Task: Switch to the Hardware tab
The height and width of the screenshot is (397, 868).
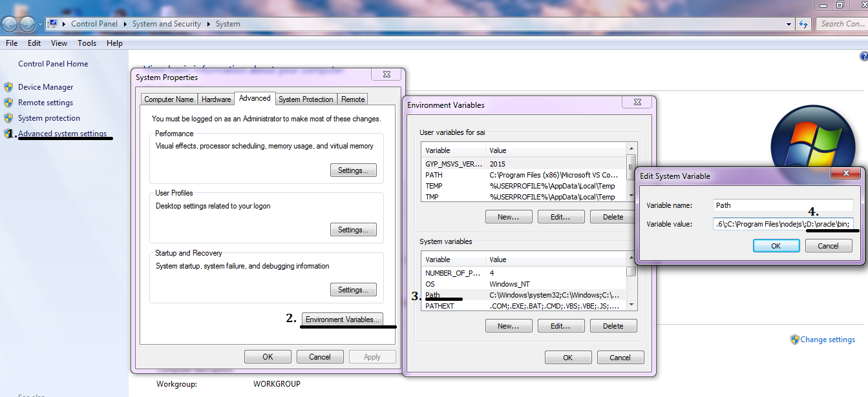Action: click(x=216, y=99)
